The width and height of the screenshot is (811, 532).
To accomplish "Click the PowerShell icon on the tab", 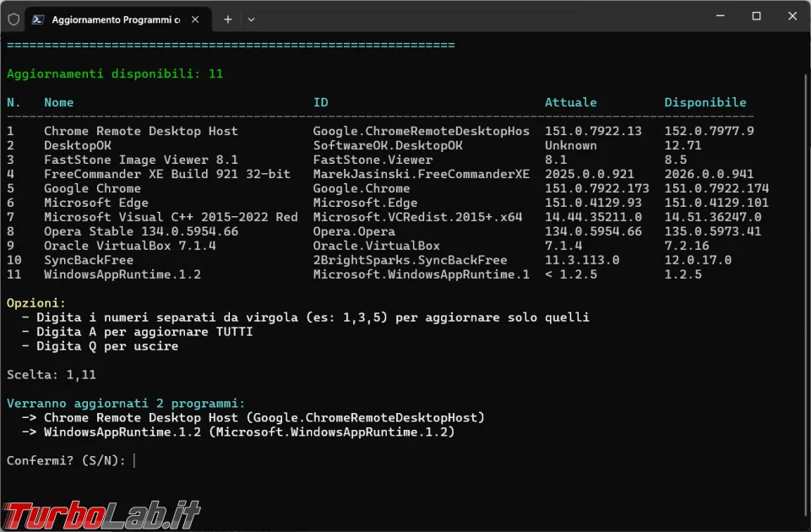I will coord(38,19).
